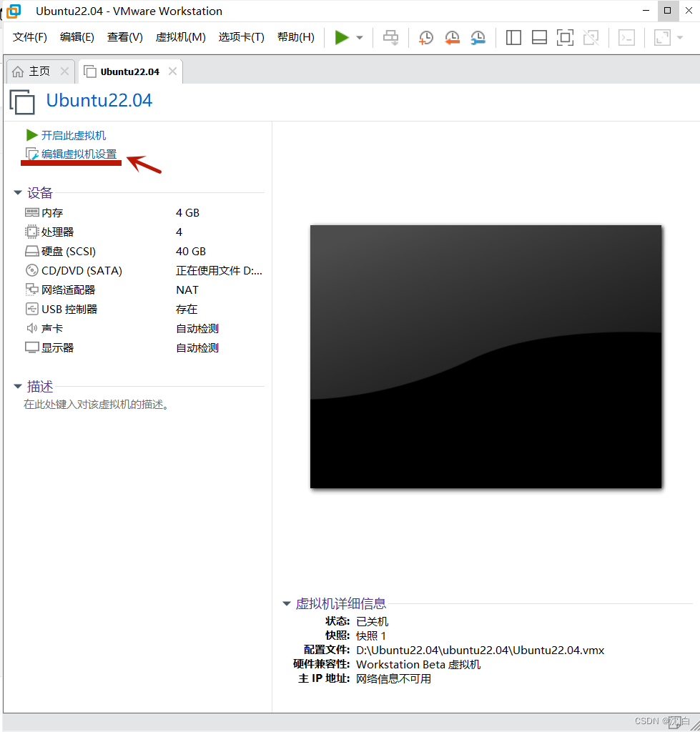The image size is (700, 732).
Task: Click the 硬盘 (SCSI) disk icon
Action: click(x=31, y=251)
